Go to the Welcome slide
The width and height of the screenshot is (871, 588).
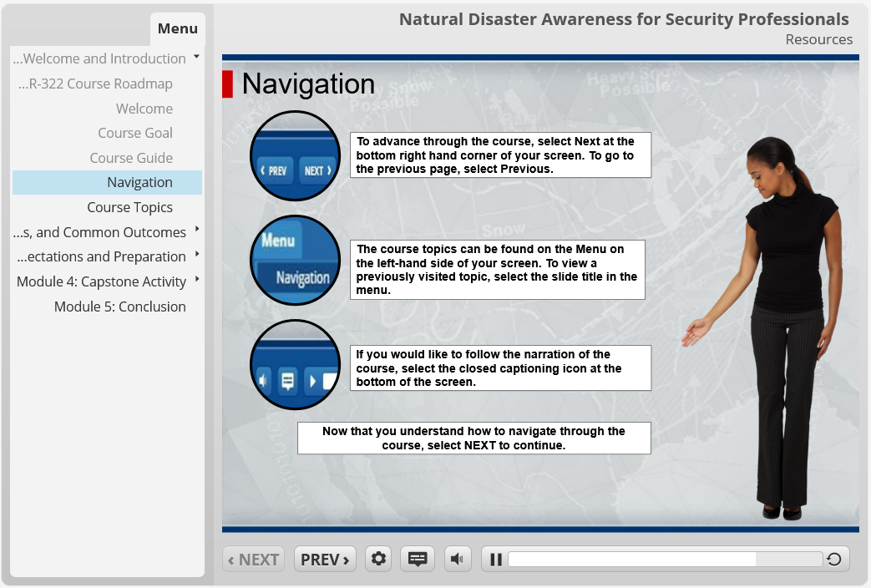[144, 109]
